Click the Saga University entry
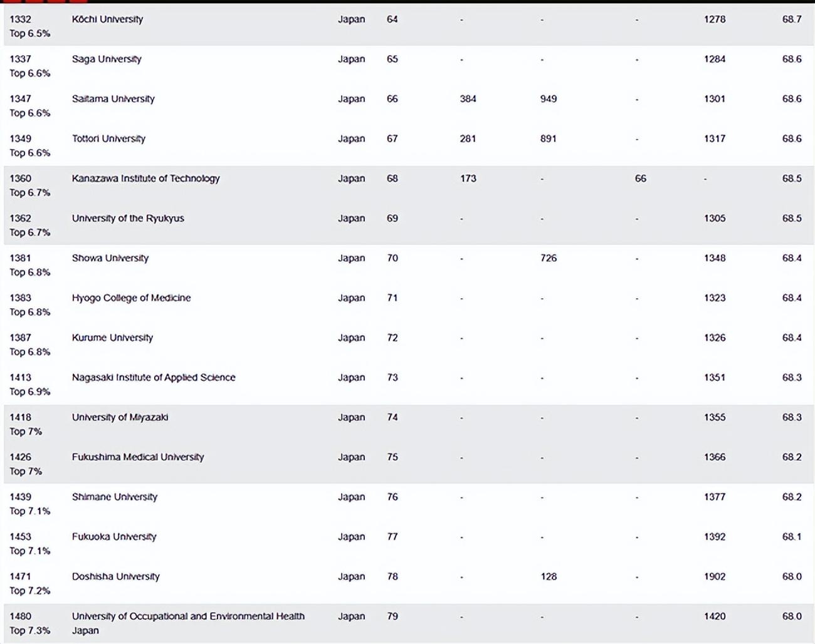 click(x=107, y=60)
